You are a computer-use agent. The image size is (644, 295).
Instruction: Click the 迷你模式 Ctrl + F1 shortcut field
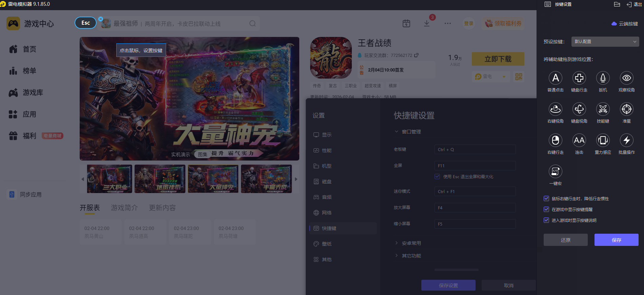point(475,191)
